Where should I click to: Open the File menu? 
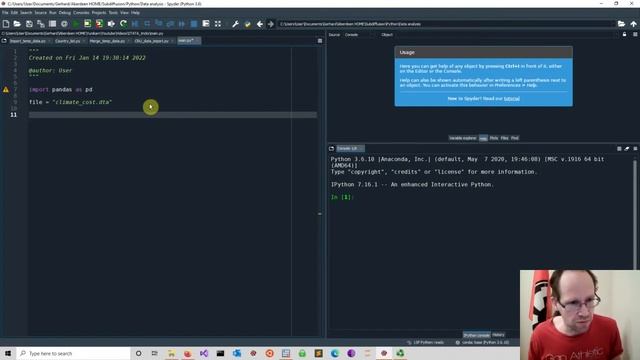click(5, 13)
